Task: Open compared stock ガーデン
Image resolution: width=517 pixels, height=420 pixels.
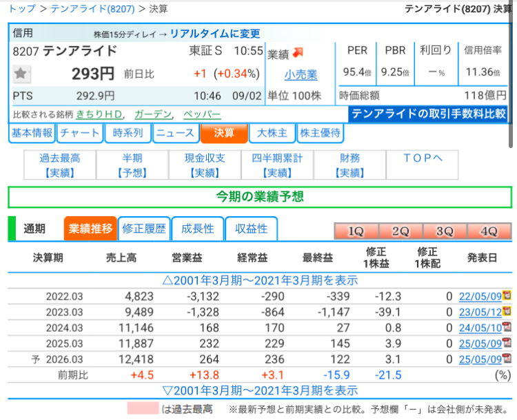Action: [x=153, y=114]
